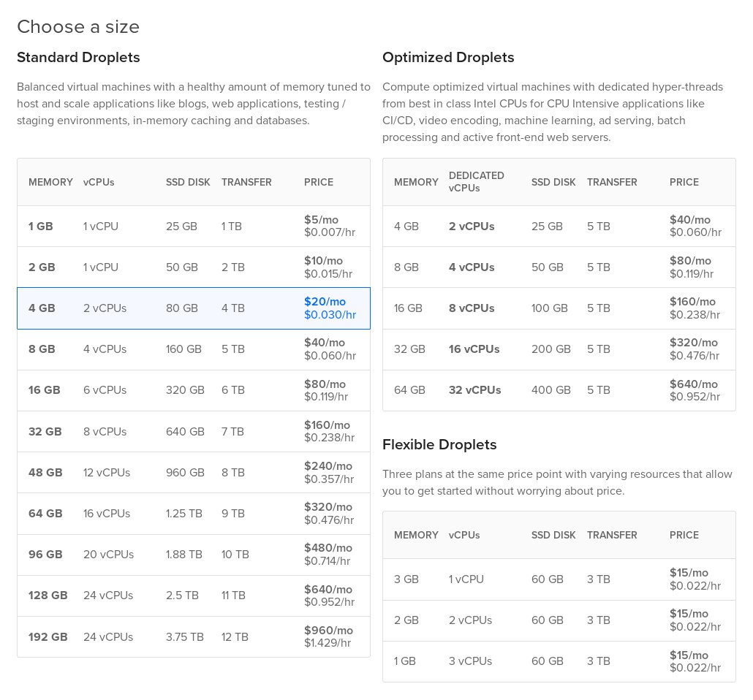Select Flexible Droplet with 3 GB, 1 vCPU

pyautogui.click(x=559, y=579)
